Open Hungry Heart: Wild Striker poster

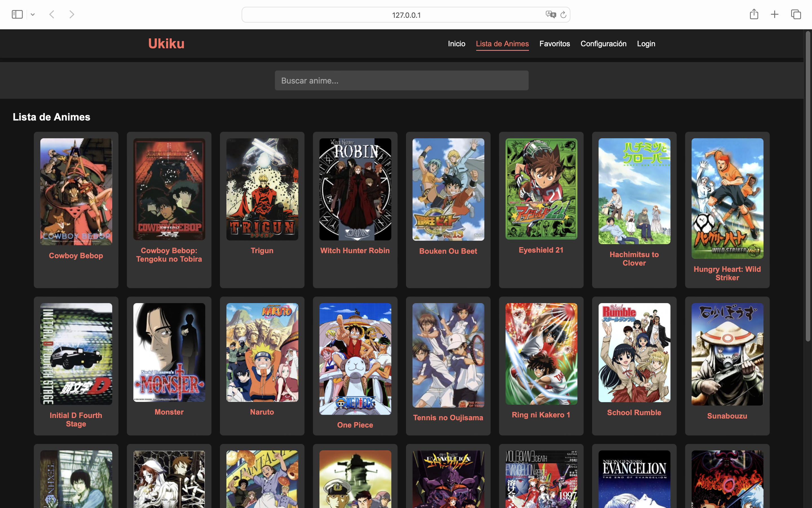point(727,199)
